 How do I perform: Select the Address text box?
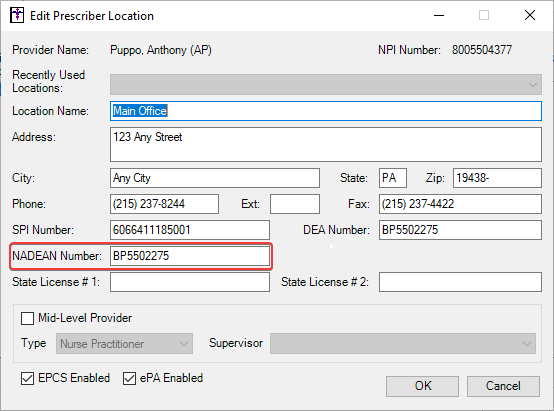click(x=326, y=145)
